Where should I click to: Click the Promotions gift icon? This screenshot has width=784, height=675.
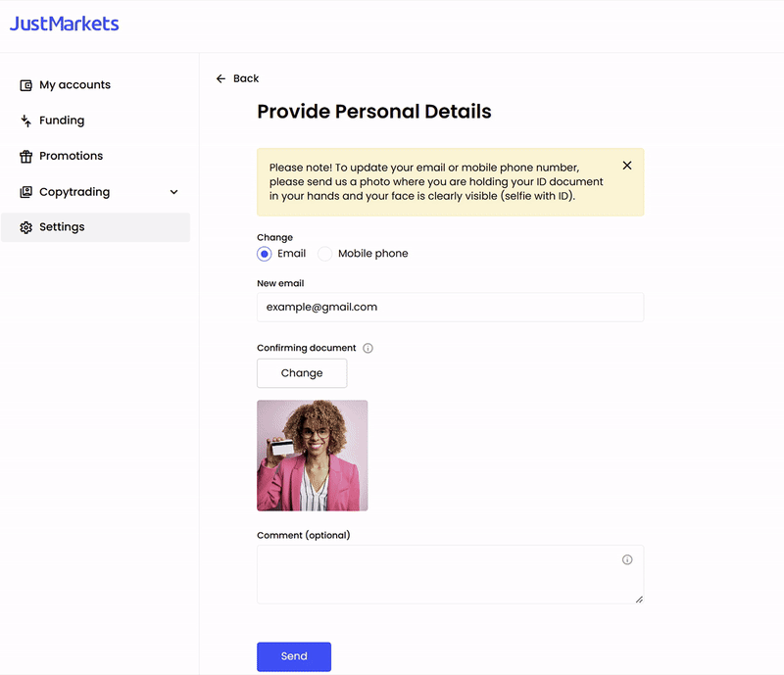(x=26, y=157)
